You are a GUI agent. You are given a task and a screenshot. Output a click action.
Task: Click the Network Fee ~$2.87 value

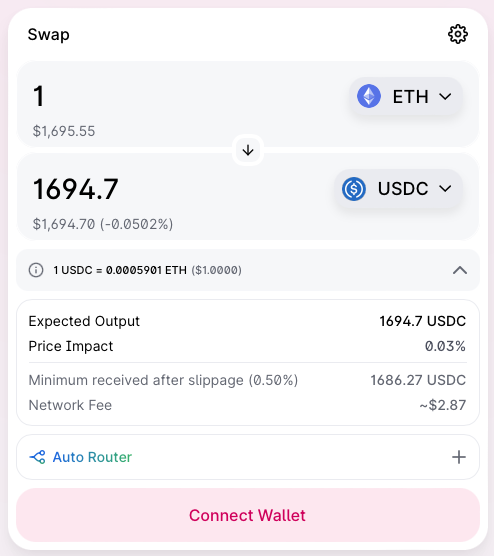click(443, 405)
